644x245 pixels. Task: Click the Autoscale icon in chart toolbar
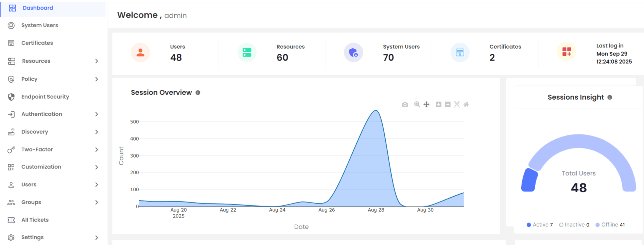pos(457,104)
